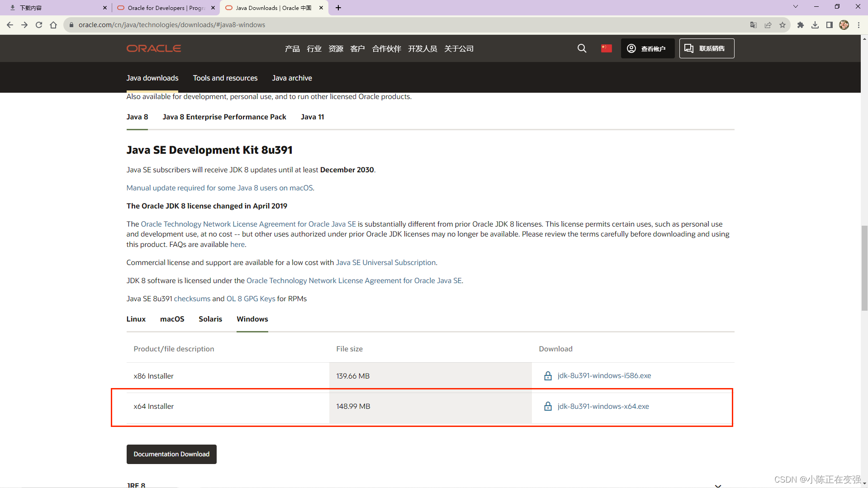Screen dimensions: 868x488
Task: Go back to the previous page
Action: (x=10, y=25)
